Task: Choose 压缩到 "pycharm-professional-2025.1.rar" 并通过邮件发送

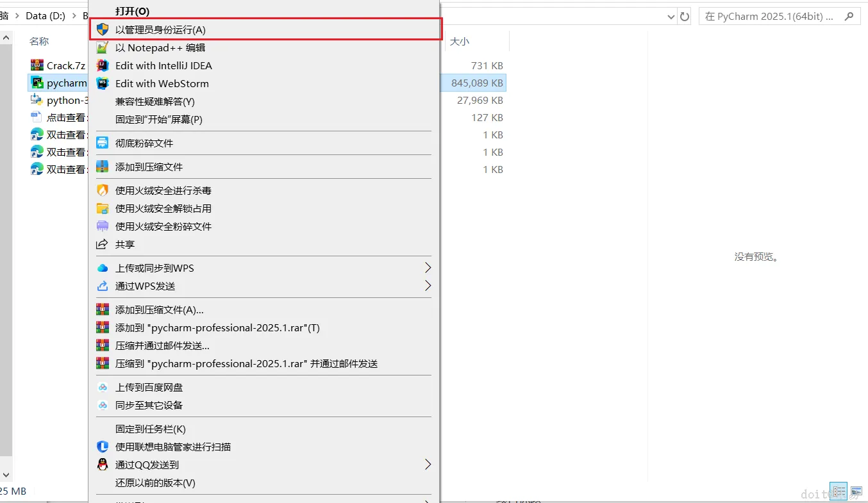Action: point(264,363)
